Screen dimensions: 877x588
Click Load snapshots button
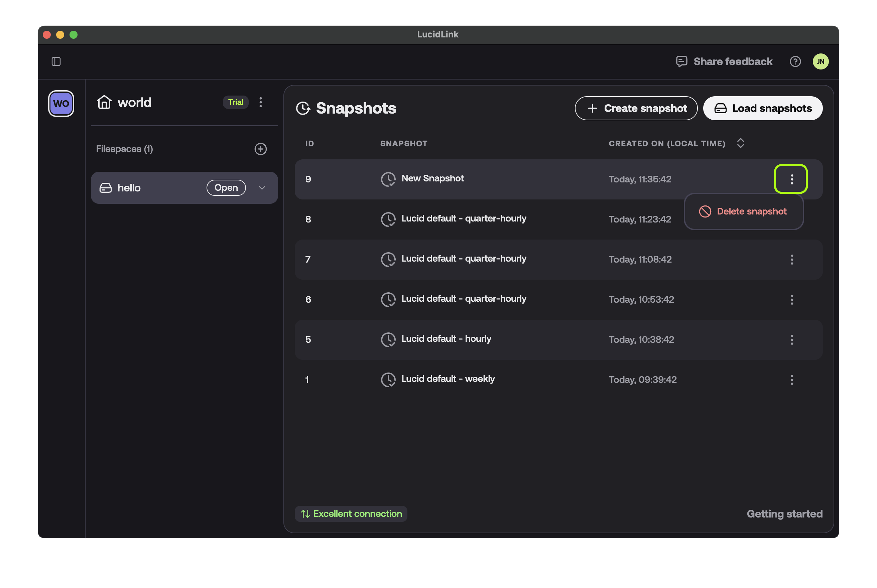[763, 108]
